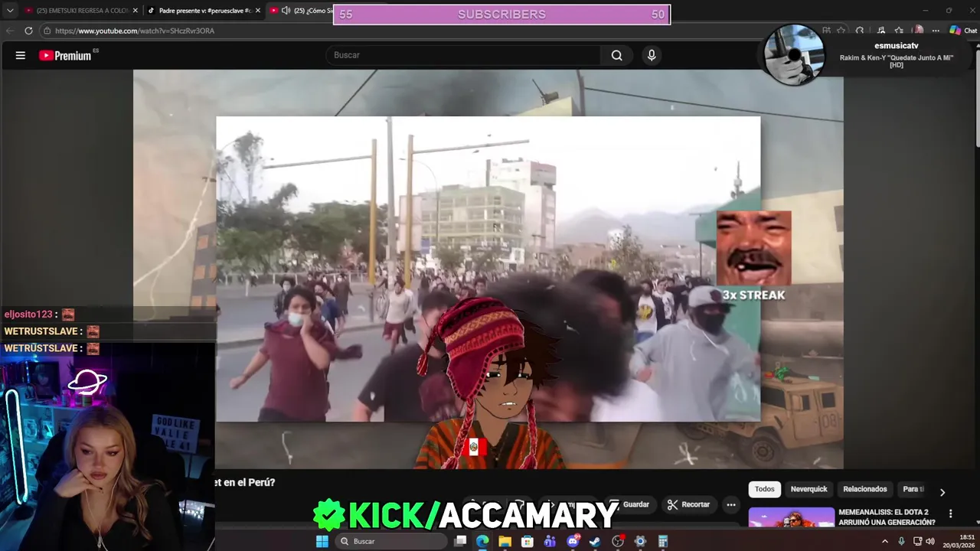The width and height of the screenshot is (980, 551).
Task: Switch to the EMETSUKI REGRESA A COLOMBIA tab
Action: [77, 11]
